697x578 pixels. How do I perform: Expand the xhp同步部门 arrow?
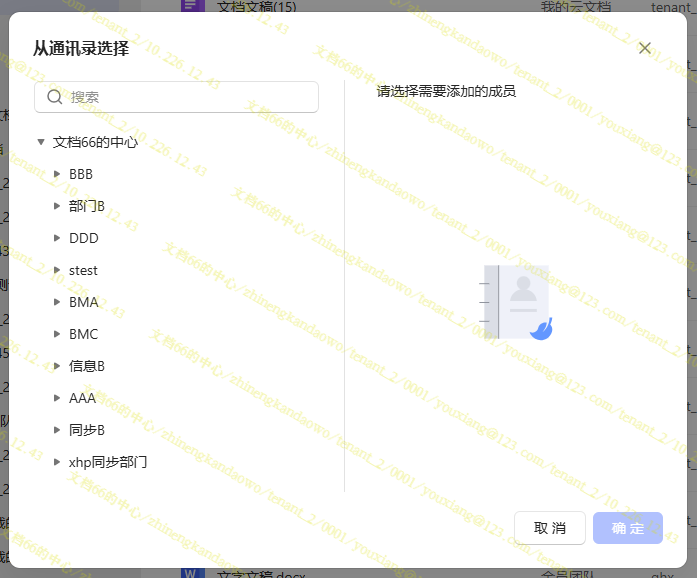pyautogui.click(x=57, y=462)
